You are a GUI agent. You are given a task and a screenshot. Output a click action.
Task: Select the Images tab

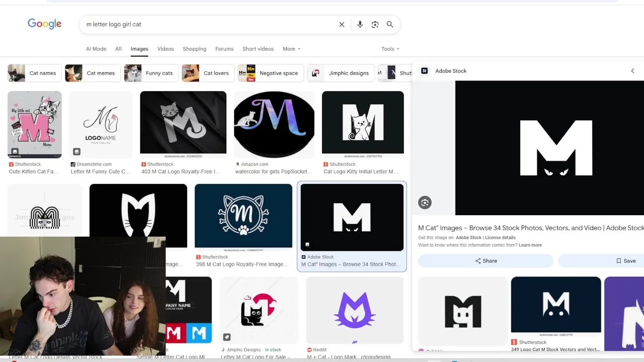[x=139, y=49]
